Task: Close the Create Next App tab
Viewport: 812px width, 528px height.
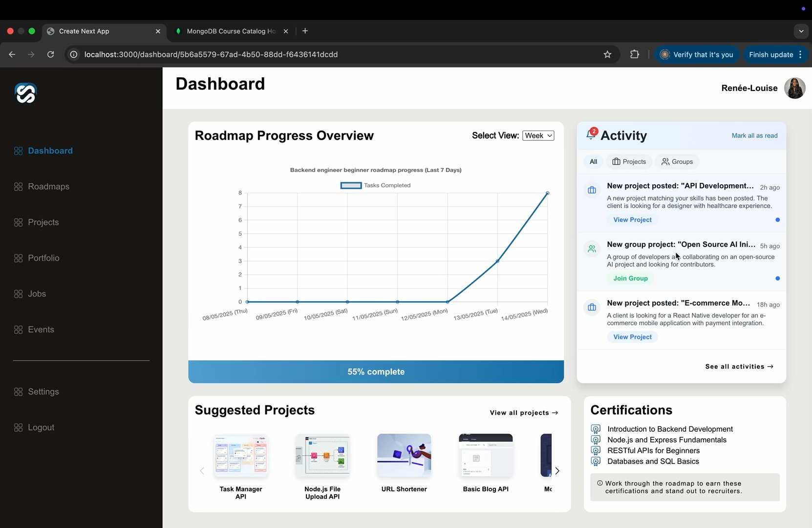Action: point(158,31)
